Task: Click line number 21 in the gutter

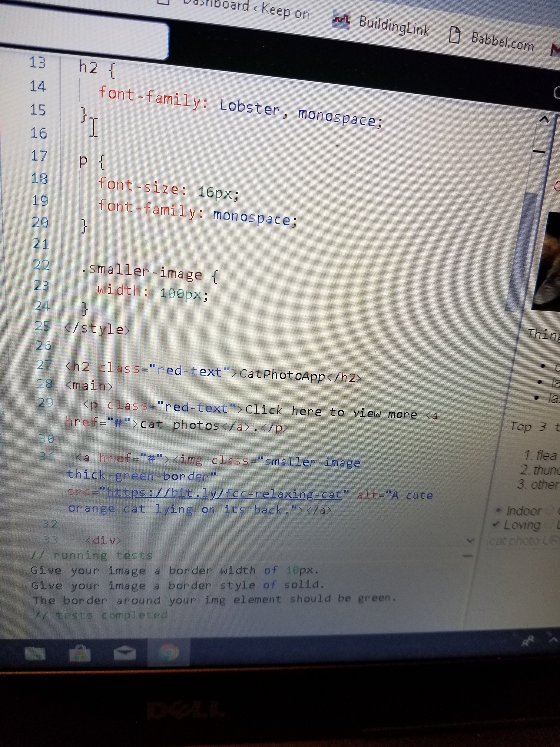Action: tap(41, 244)
